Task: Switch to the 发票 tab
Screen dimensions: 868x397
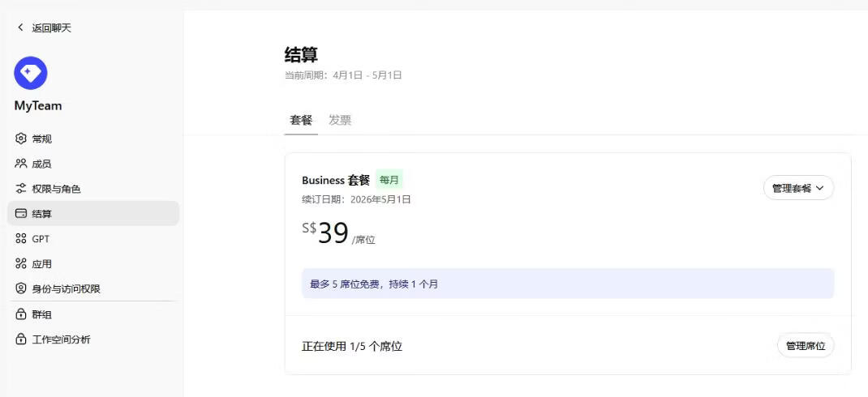Action: [x=340, y=120]
